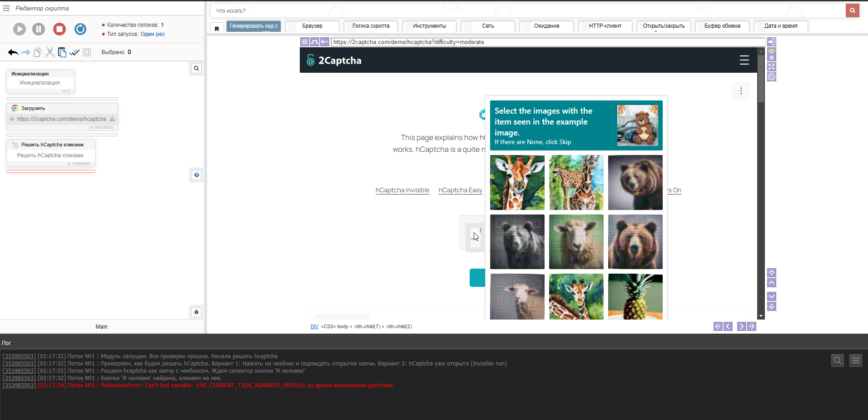This screenshot has width=868, height=420.
Task: Click the help question mark button
Action: coord(196,175)
